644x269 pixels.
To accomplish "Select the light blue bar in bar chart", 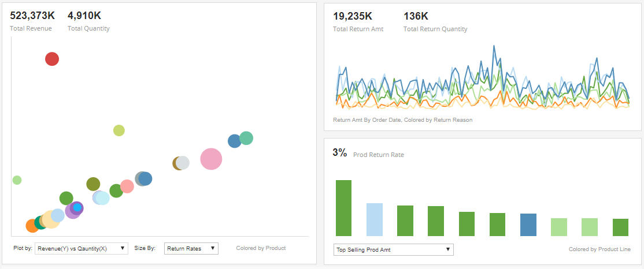I will 375,219.
